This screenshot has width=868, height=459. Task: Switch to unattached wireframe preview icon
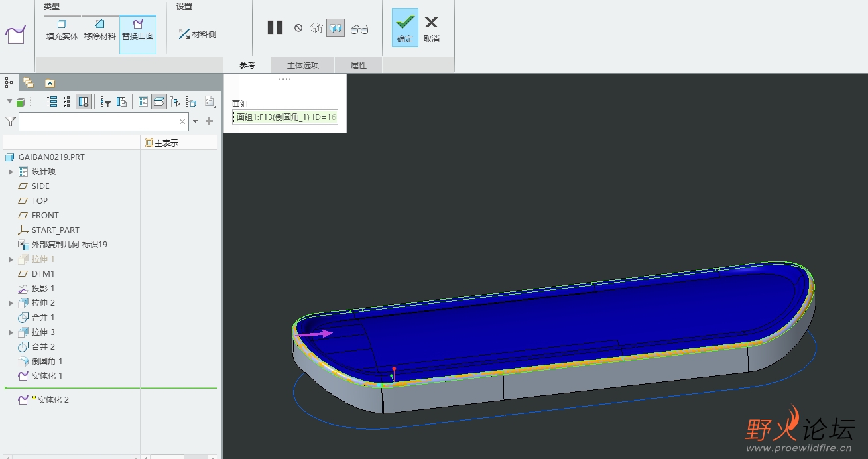click(x=317, y=28)
